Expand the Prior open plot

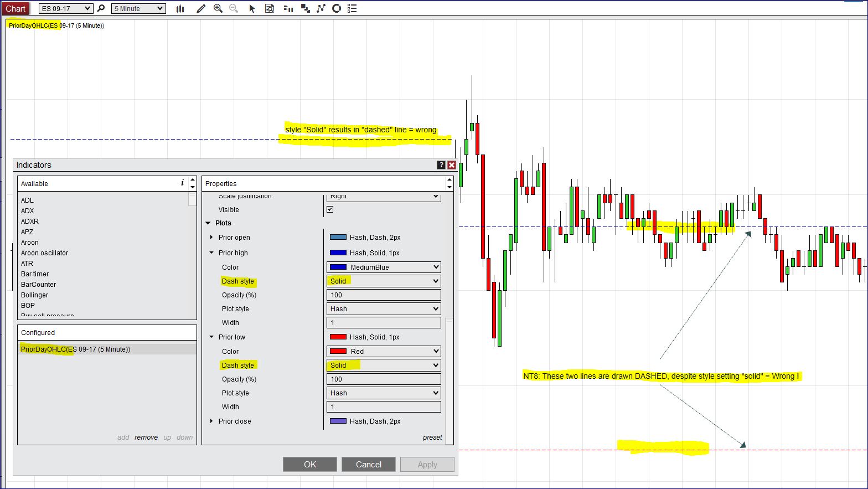211,237
